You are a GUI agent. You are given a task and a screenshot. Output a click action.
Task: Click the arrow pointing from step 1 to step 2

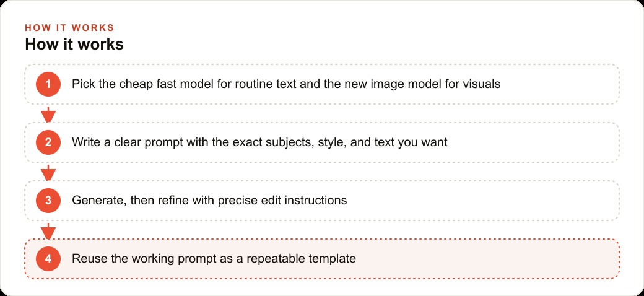(x=48, y=115)
